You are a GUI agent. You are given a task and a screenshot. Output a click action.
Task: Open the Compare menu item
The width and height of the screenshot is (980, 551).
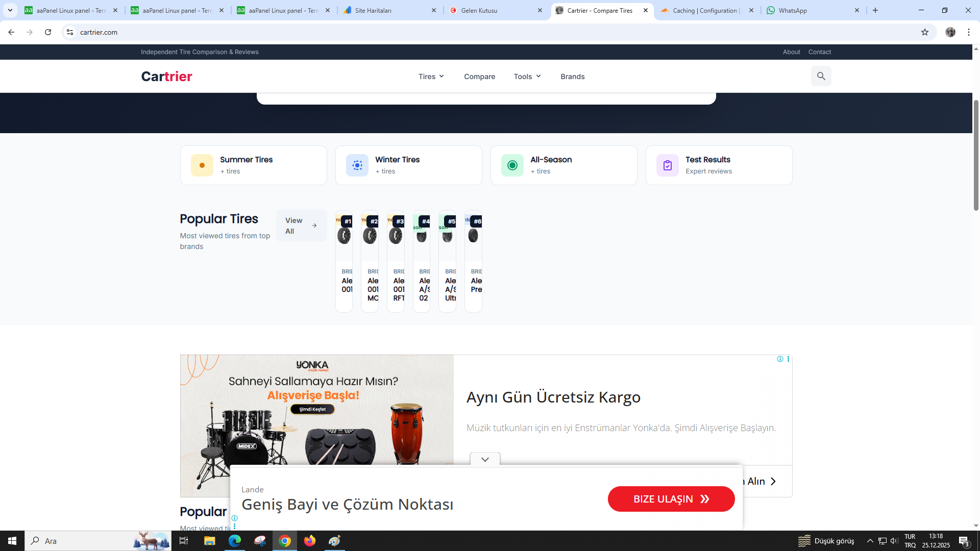click(x=479, y=77)
